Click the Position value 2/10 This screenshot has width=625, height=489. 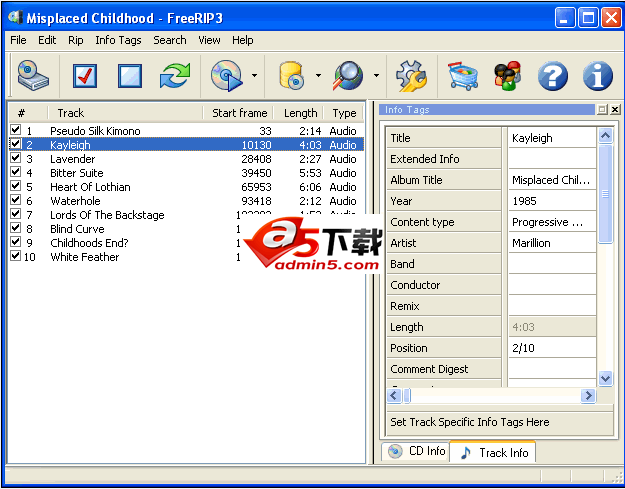click(x=552, y=348)
